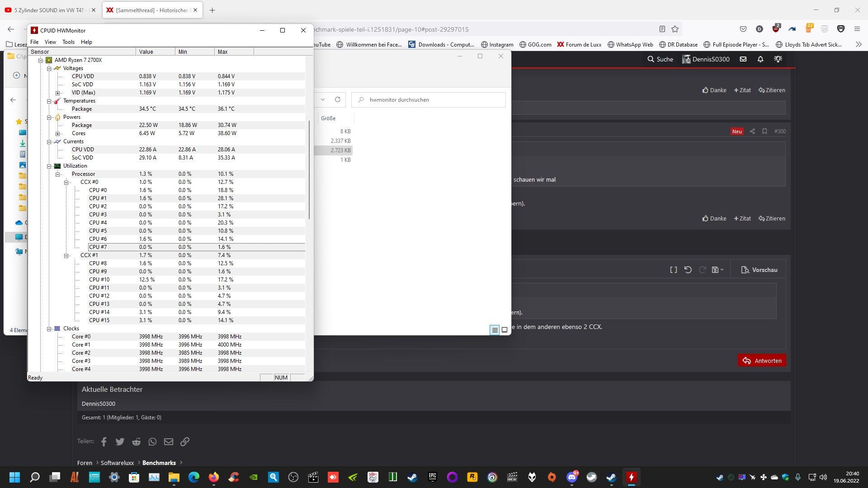Open a new browser tab with plus

pos(212,10)
